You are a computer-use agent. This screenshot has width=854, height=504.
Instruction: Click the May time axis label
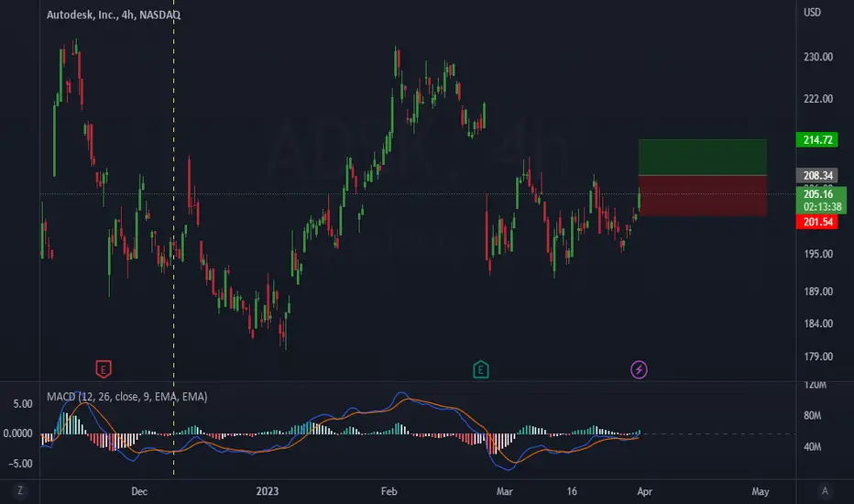coord(761,491)
